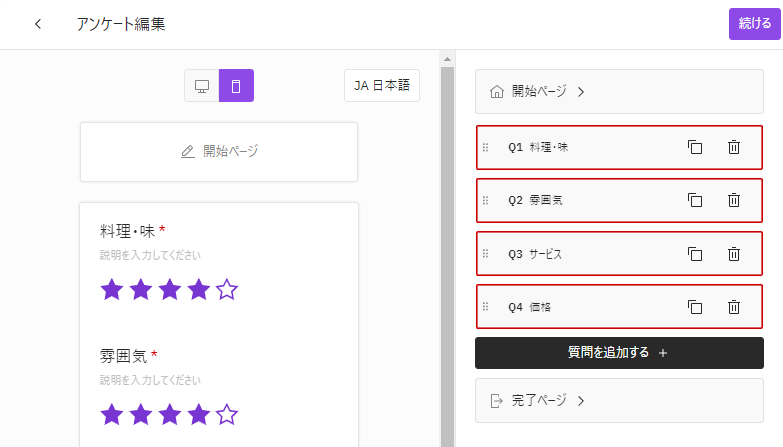The height and width of the screenshot is (447, 783).
Task: Click the drag handle of Q1 料理・味
Action: [x=486, y=147]
